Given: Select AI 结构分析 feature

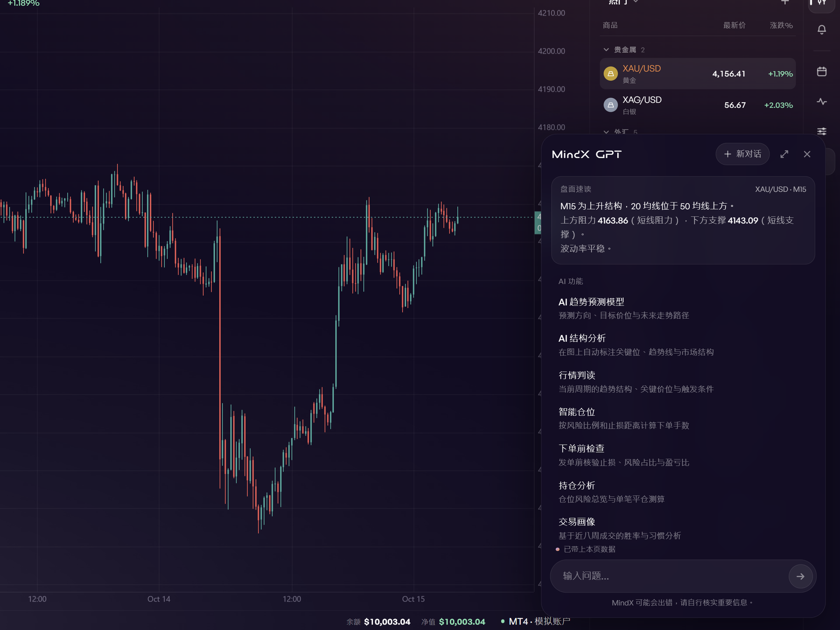Looking at the screenshot, I should pos(636,345).
